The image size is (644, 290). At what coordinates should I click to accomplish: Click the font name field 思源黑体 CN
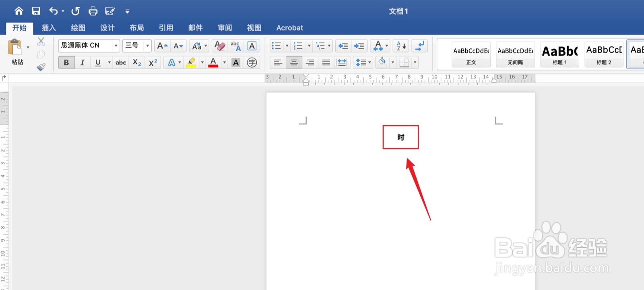click(86, 46)
